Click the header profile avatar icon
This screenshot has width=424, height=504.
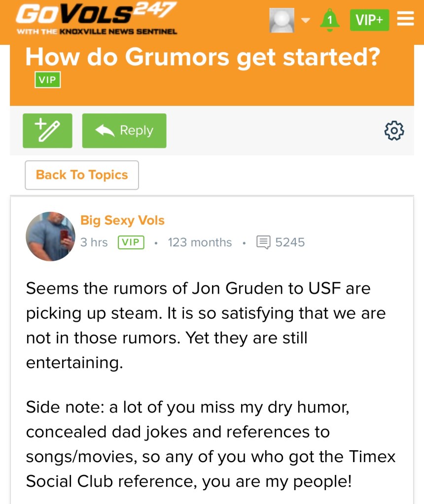click(x=282, y=20)
